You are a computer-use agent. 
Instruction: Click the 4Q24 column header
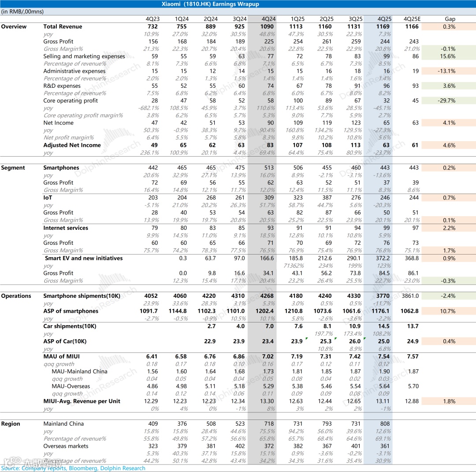pyautogui.click(x=268, y=19)
